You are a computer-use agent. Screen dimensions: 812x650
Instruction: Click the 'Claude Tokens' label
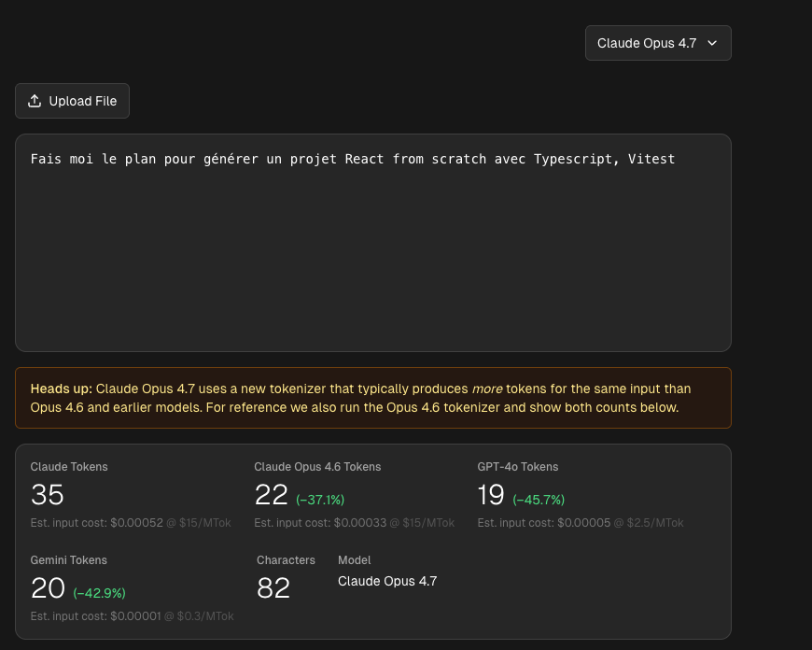coord(69,467)
